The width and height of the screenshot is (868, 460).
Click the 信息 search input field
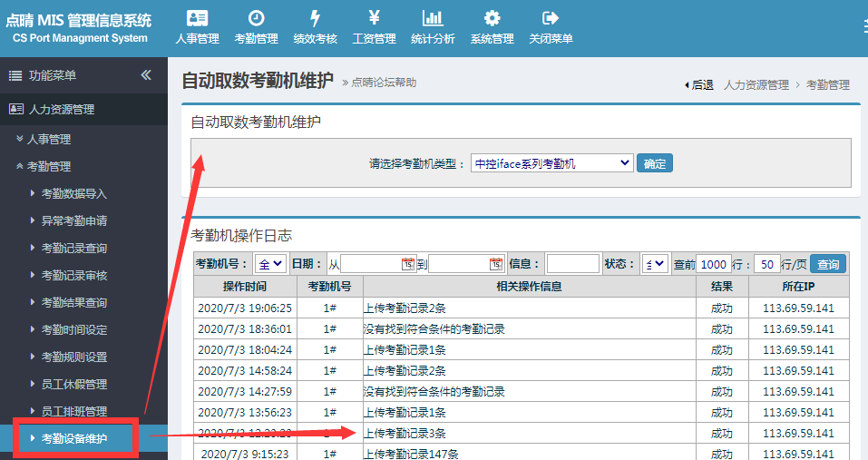(572, 264)
